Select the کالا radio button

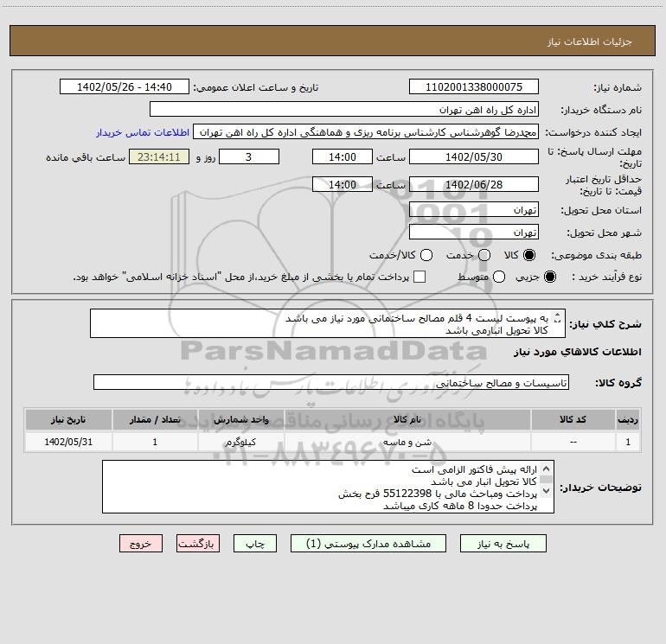pyautogui.click(x=529, y=255)
